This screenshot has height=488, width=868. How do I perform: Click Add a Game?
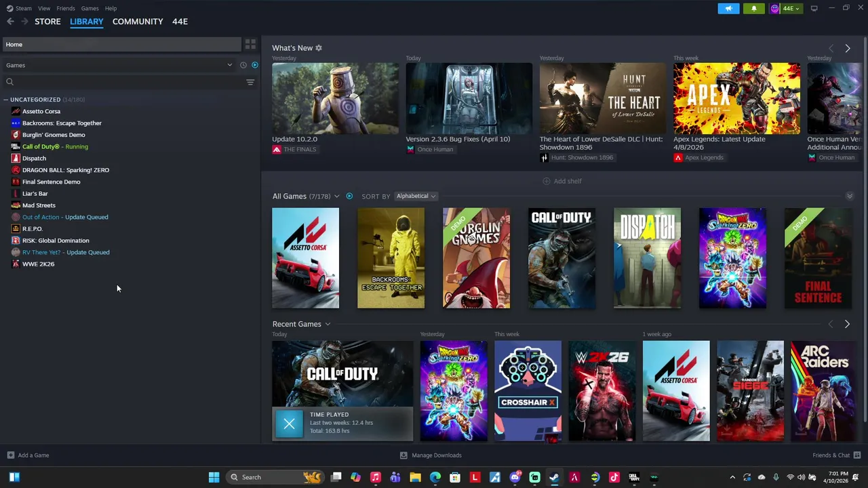tap(28, 455)
